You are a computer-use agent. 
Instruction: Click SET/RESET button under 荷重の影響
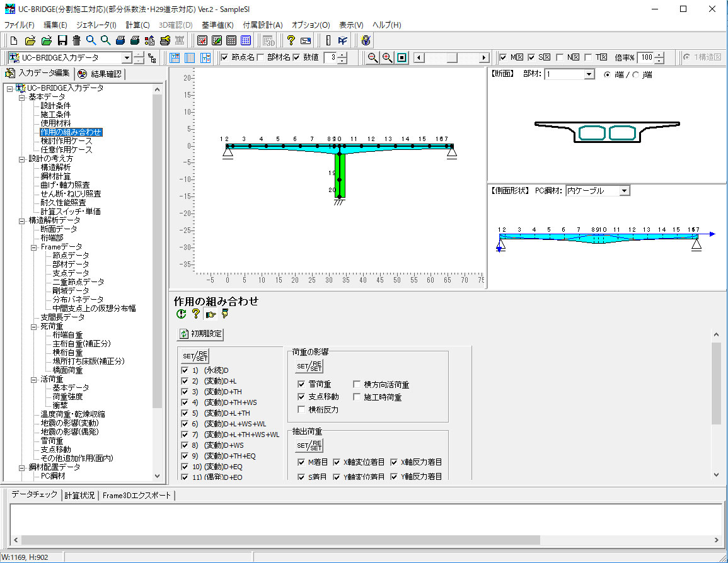coord(309,366)
